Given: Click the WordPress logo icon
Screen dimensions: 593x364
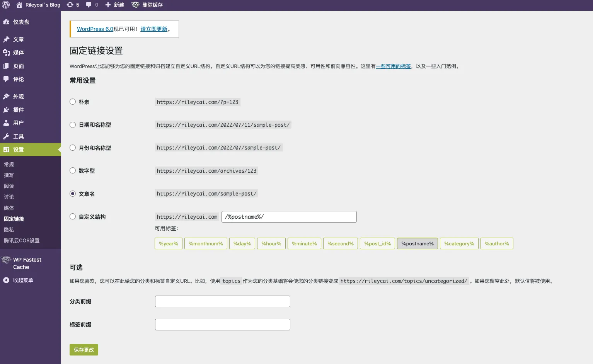Looking at the screenshot, I should coord(6,5).
